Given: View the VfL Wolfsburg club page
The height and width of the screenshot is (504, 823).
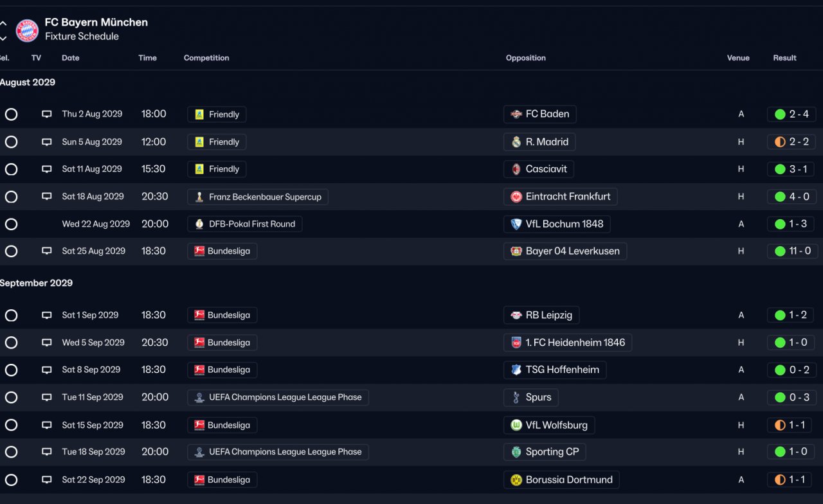Looking at the screenshot, I should 550,425.
